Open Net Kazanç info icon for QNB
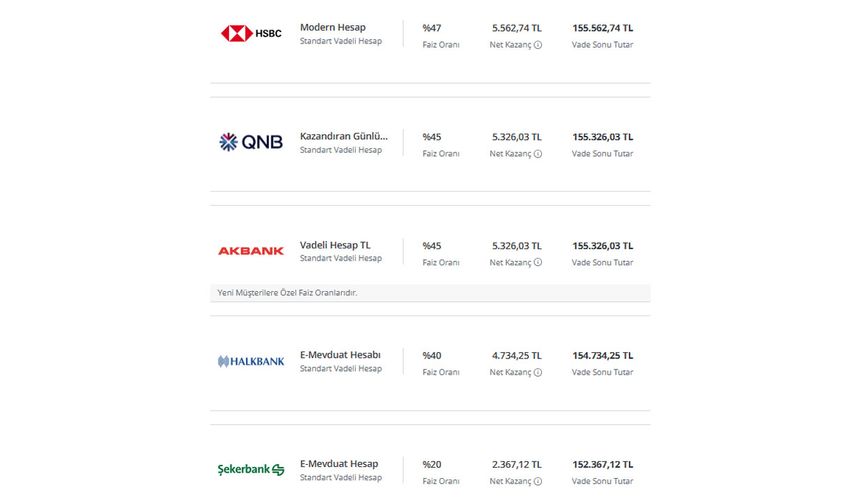The image size is (860, 504). click(x=538, y=154)
